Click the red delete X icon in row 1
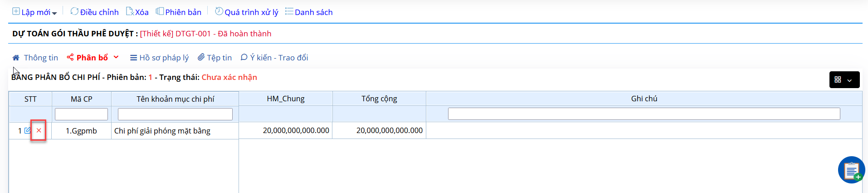Viewport: 868px width, 193px height. point(39,130)
